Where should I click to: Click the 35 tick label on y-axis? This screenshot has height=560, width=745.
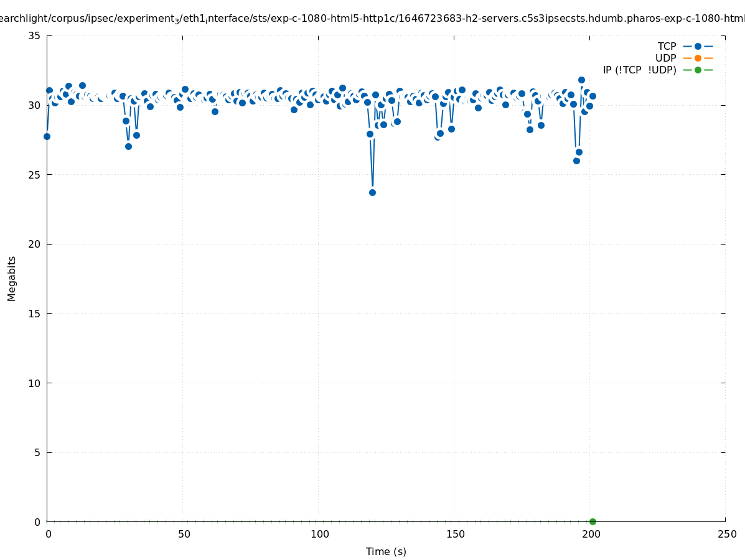[x=35, y=35]
